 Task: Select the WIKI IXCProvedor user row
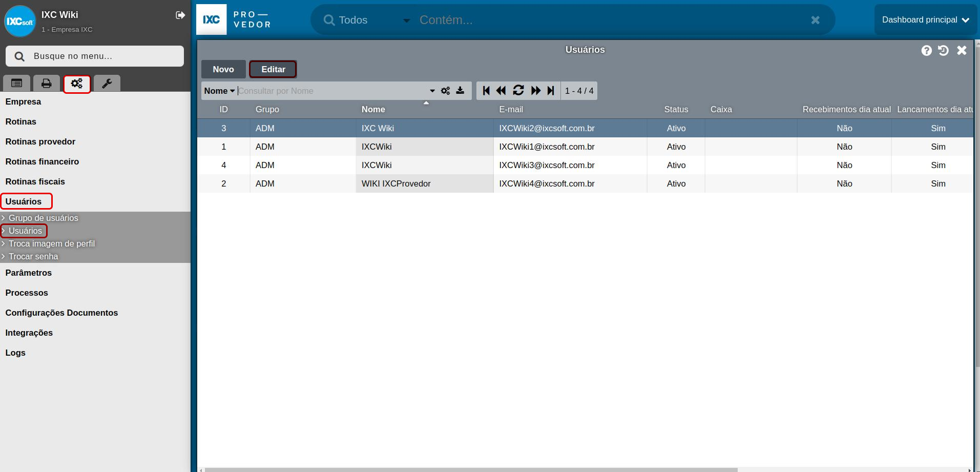tap(585, 183)
